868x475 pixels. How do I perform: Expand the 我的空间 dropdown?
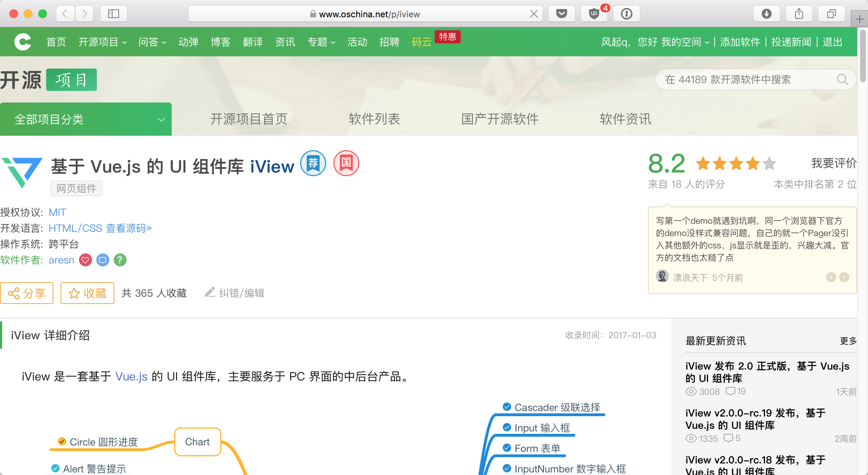pos(685,42)
